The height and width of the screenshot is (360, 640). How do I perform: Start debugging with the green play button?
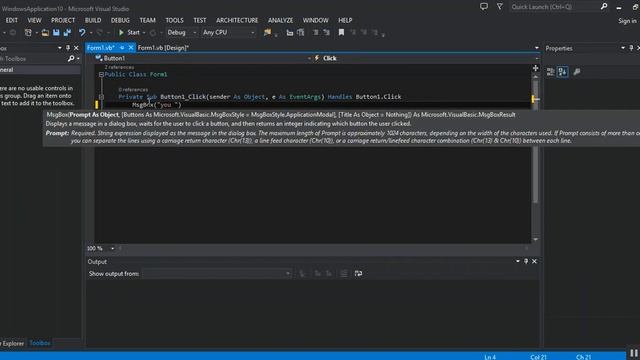pos(121,32)
